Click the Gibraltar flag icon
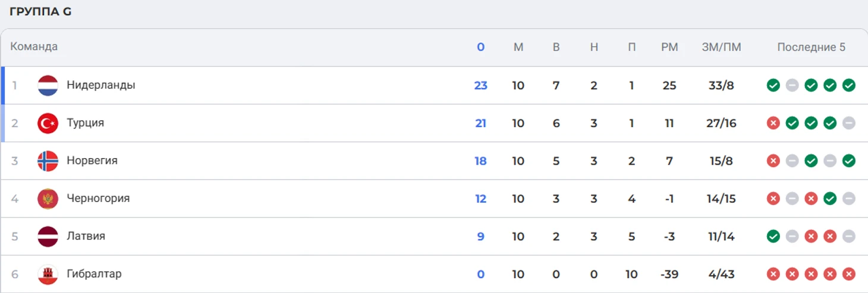 tap(48, 274)
